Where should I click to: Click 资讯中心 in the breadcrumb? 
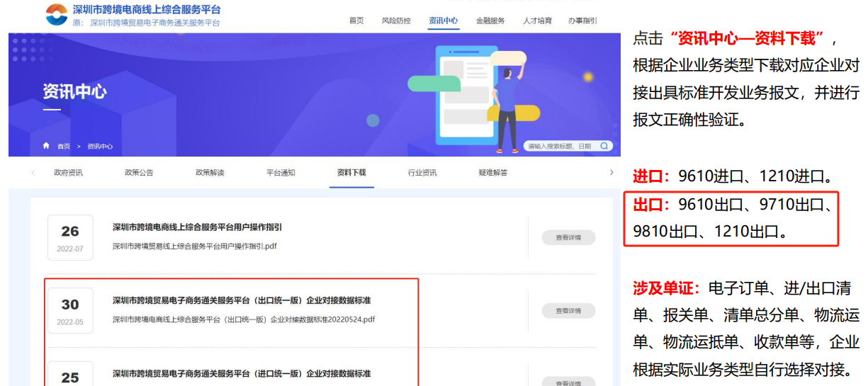point(100,147)
